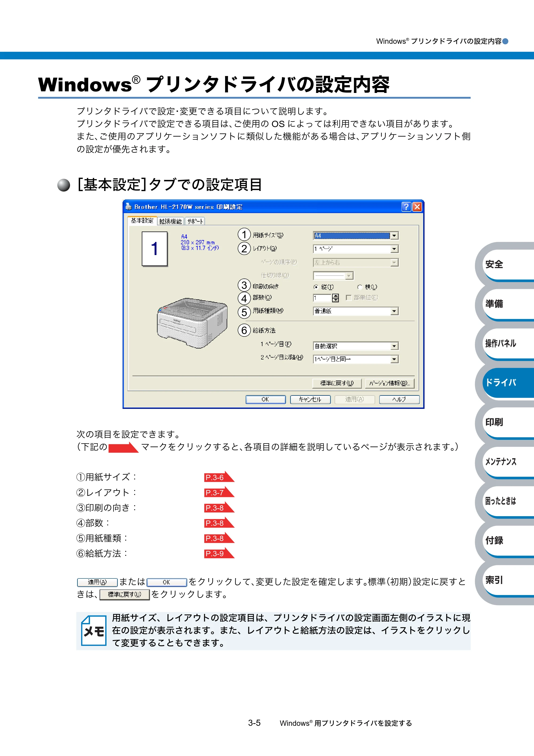Click the sample red arrow mark in instructions
Viewport: 534px width, 756px height.
[x=123, y=448]
